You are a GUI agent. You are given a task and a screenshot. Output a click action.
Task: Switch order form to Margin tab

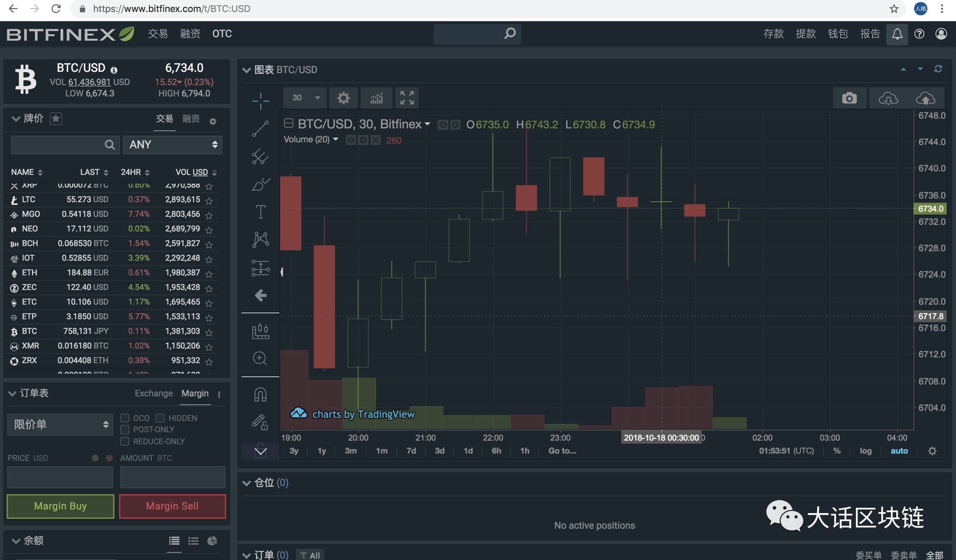click(195, 393)
